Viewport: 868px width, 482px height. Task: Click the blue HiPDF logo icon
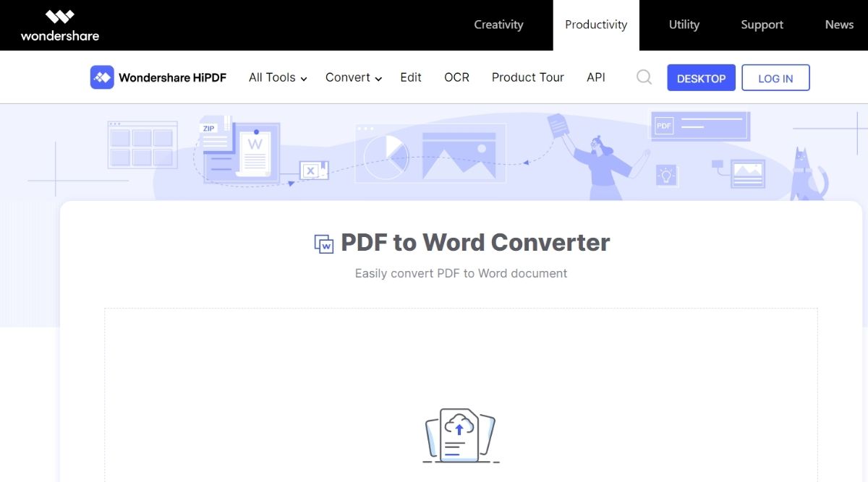pyautogui.click(x=102, y=77)
